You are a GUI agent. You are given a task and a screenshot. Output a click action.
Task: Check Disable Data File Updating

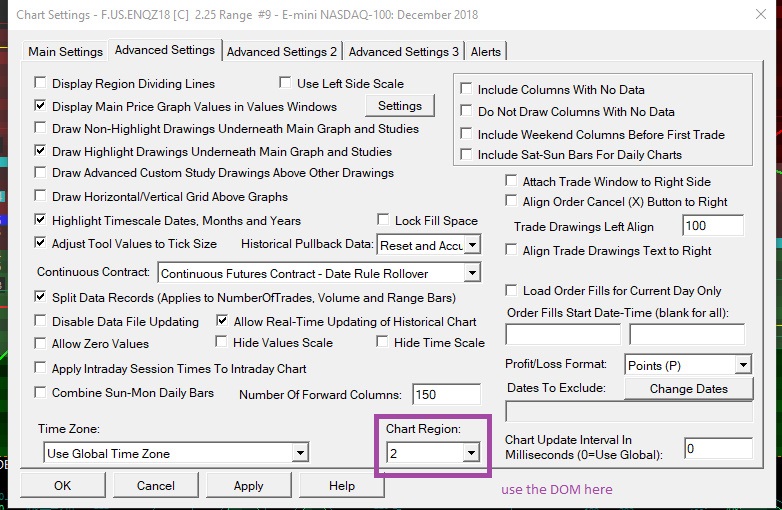(40, 321)
